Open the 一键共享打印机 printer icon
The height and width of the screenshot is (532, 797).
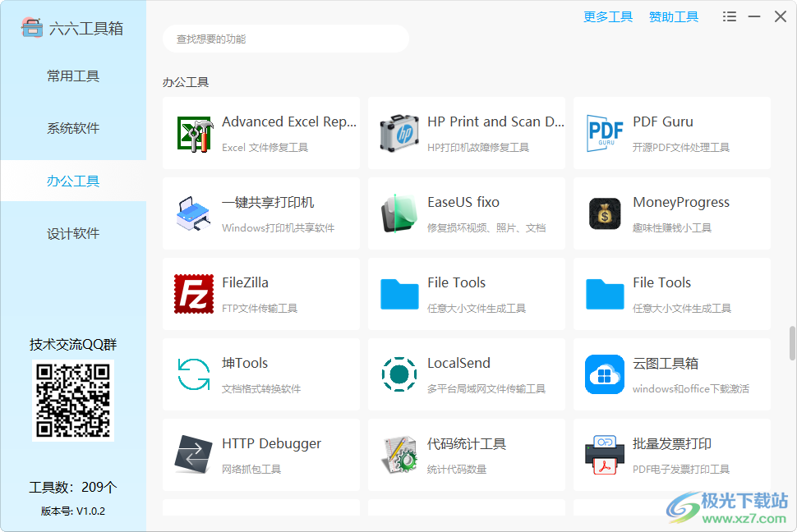pyautogui.click(x=193, y=214)
